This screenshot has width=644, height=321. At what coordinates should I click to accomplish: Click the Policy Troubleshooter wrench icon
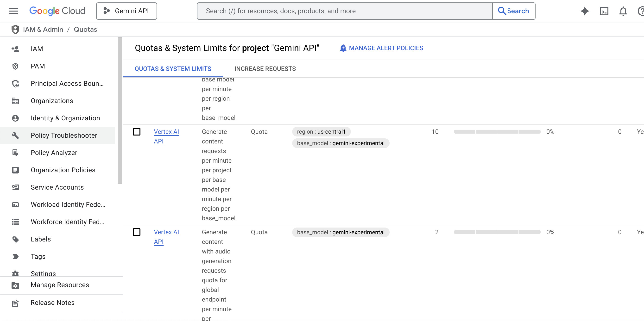click(x=15, y=135)
